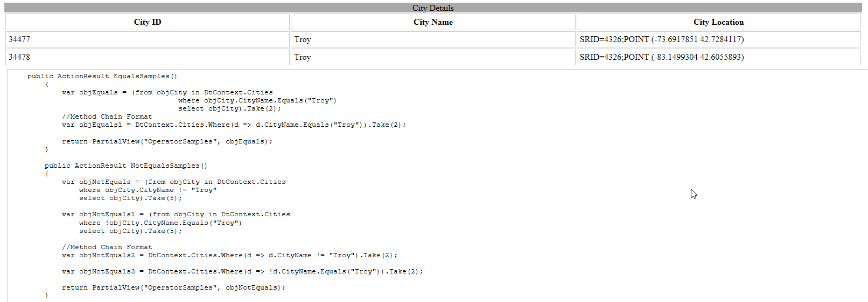Screen dimensions: 868x302
Task: Click the first //Method Chain Format comment
Action: point(107,117)
